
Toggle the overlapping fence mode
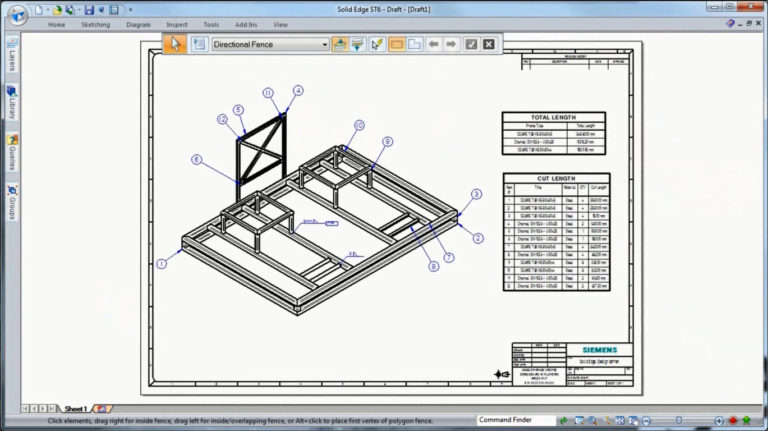tap(414, 44)
